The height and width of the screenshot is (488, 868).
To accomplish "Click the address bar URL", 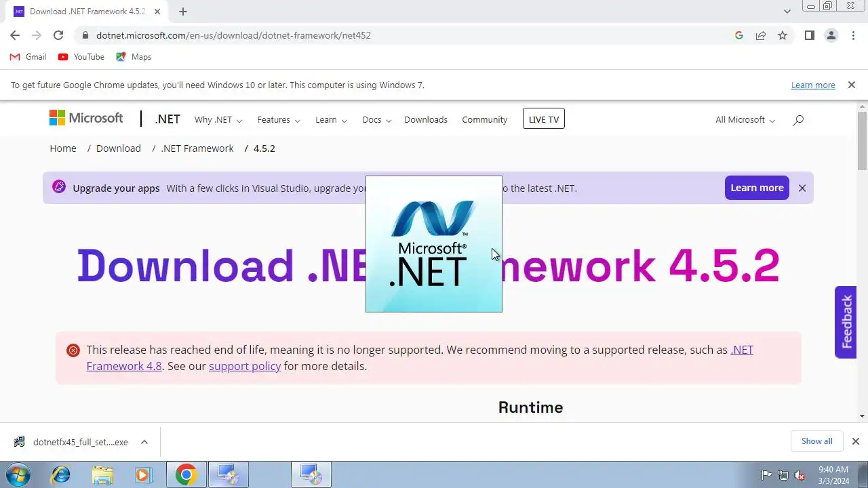I will click(x=233, y=35).
